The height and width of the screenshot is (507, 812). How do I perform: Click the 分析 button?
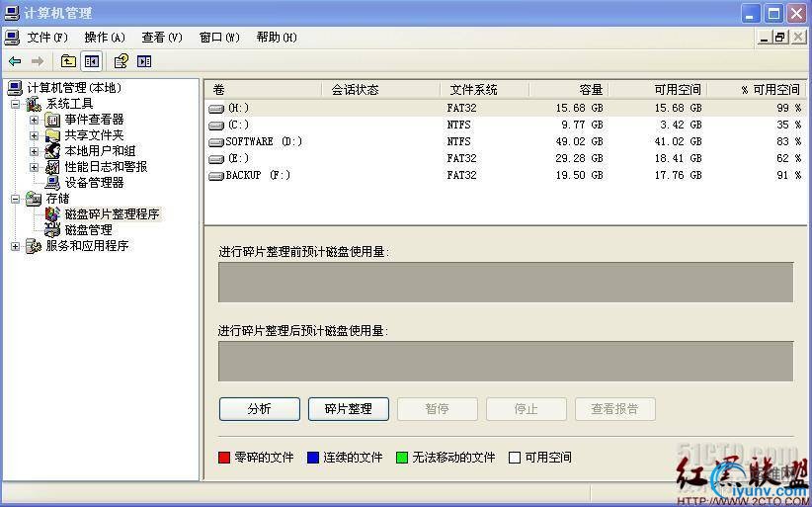(260, 409)
